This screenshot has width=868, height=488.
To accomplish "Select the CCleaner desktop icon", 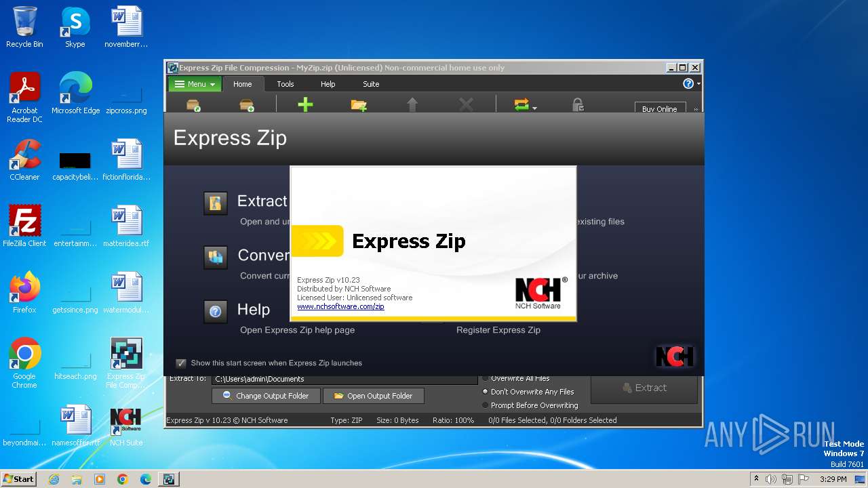I will tap(24, 160).
